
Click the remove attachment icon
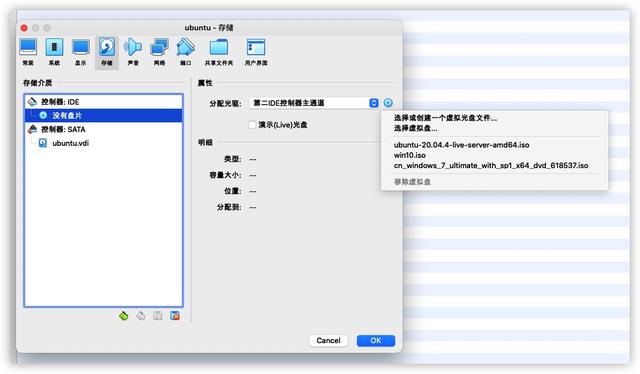(x=175, y=316)
